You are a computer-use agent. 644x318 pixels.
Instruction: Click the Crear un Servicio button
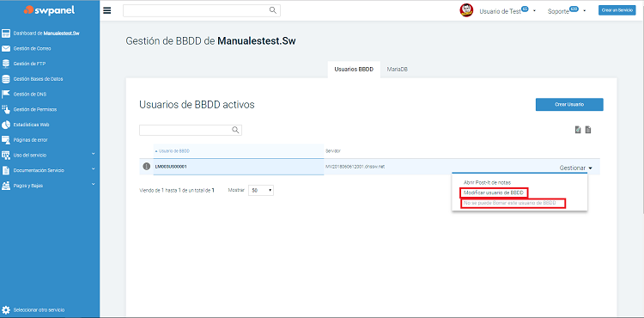click(617, 10)
